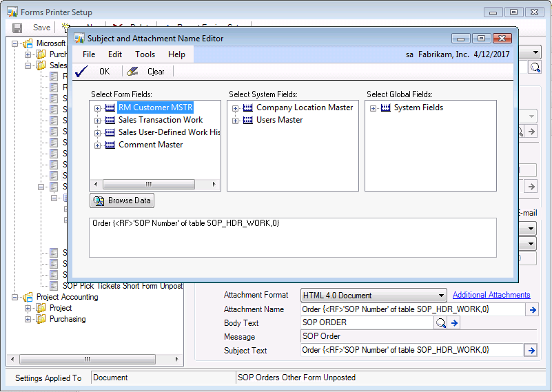
Task: Click the System Fields table icon
Action: [x=385, y=107]
